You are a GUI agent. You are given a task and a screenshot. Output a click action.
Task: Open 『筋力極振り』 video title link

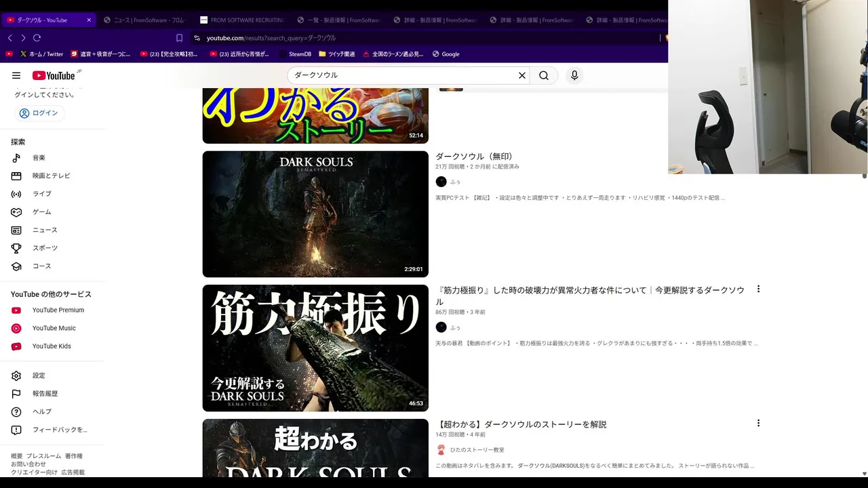[x=590, y=296]
